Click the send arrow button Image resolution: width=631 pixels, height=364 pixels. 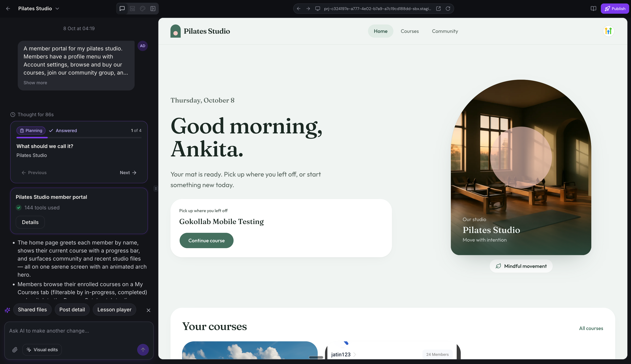point(143,350)
